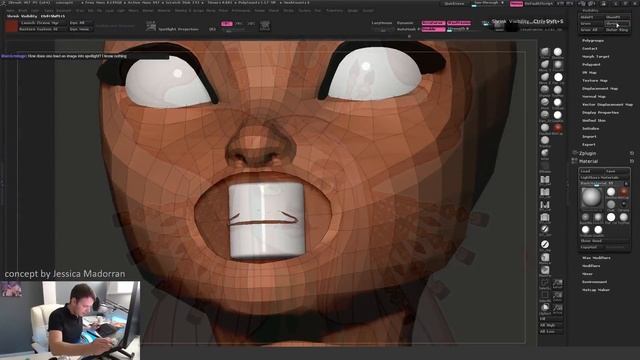
Task: Click the small white sphere right of BasicMaterial
Action: (611, 192)
